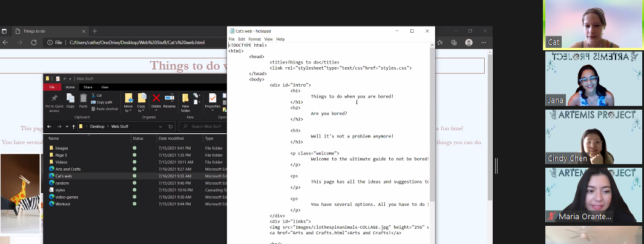
Task: Go up one folder level in Explorer
Action: (73, 127)
